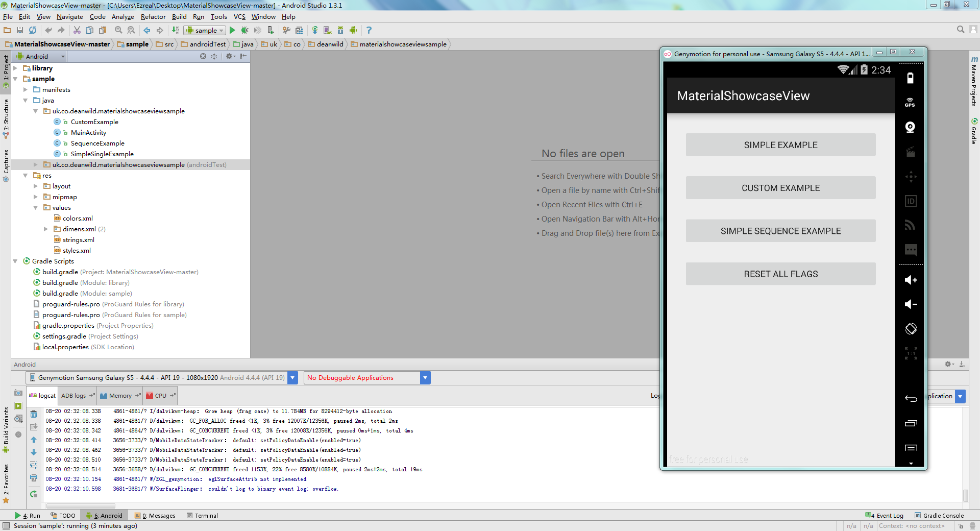The image size is (980, 531).
Task: Open the Android view selector dropdown
Action: point(41,56)
